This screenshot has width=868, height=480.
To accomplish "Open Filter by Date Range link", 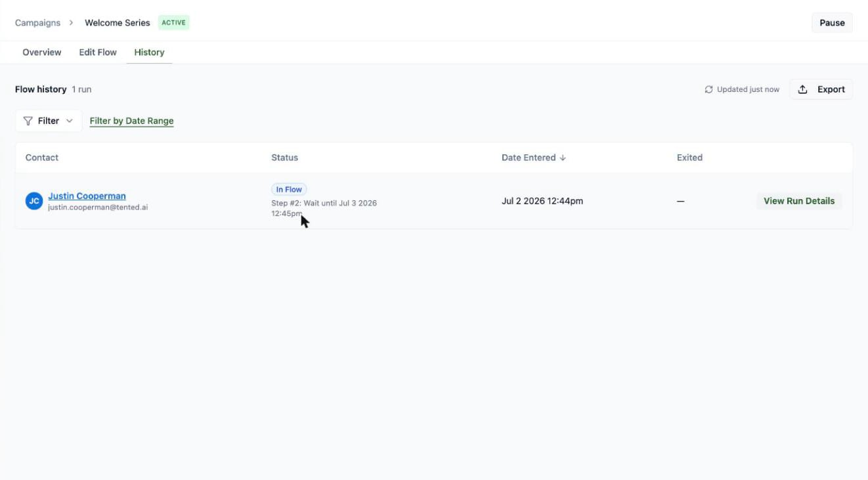I will [131, 121].
